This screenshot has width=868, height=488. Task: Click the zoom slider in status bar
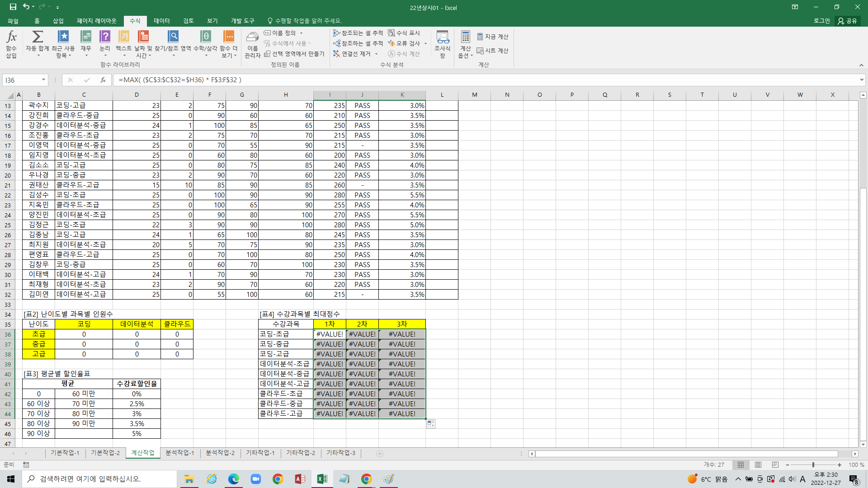tap(813, 465)
